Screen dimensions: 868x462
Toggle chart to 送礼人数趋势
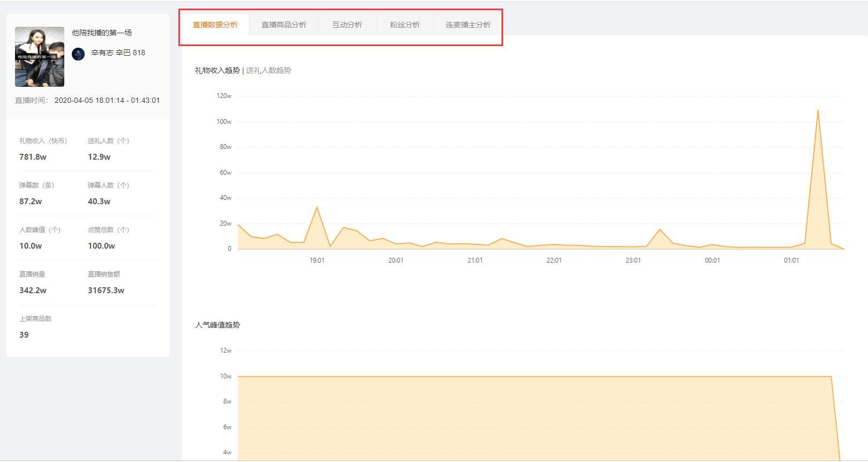pyautogui.click(x=268, y=70)
